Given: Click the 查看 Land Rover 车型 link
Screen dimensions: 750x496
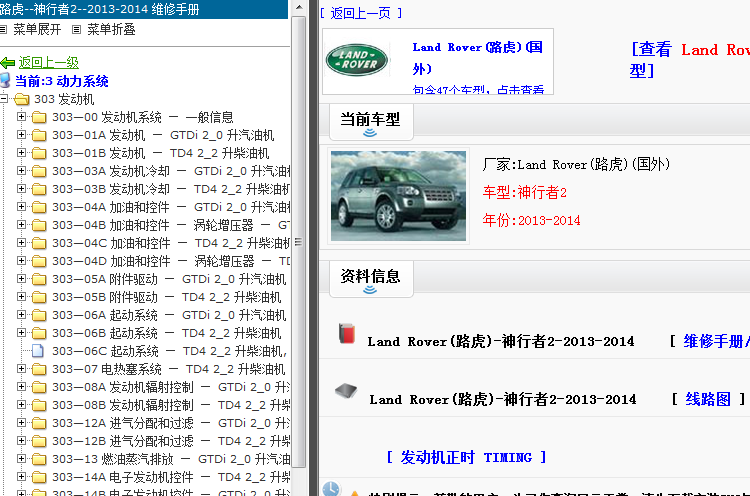Looking at the screenshot, I should coord(689,60).
